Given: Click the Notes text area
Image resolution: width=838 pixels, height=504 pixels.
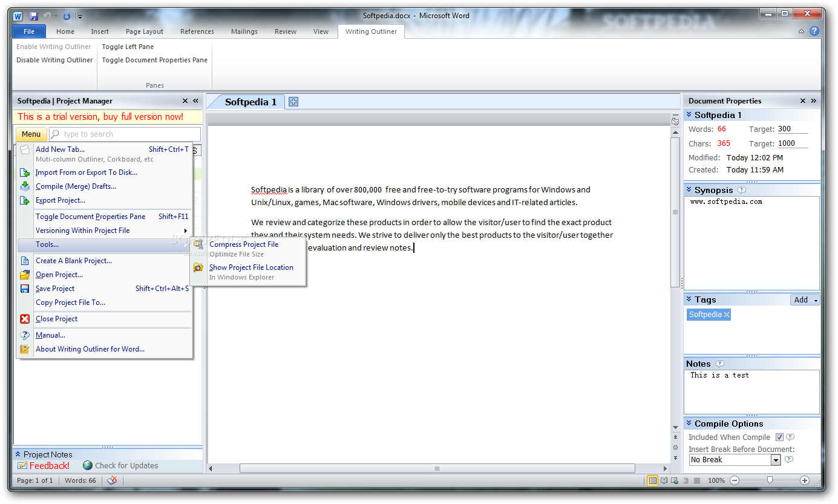Looking at the screenshot, I should click(x=751, y=392).
